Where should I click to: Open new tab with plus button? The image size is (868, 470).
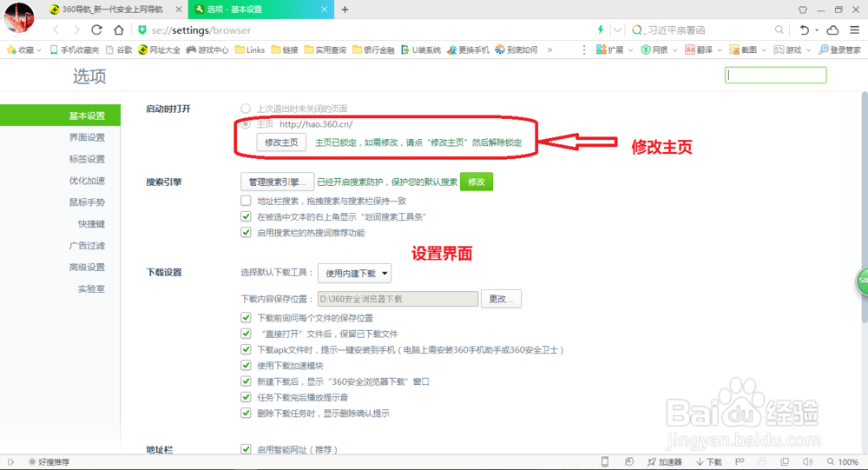point(345,10)
